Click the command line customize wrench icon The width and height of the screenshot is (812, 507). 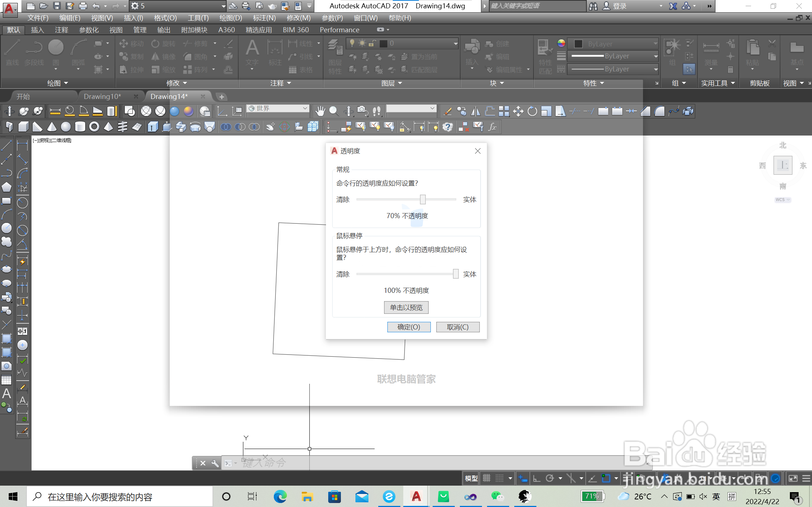pos(215,463)
